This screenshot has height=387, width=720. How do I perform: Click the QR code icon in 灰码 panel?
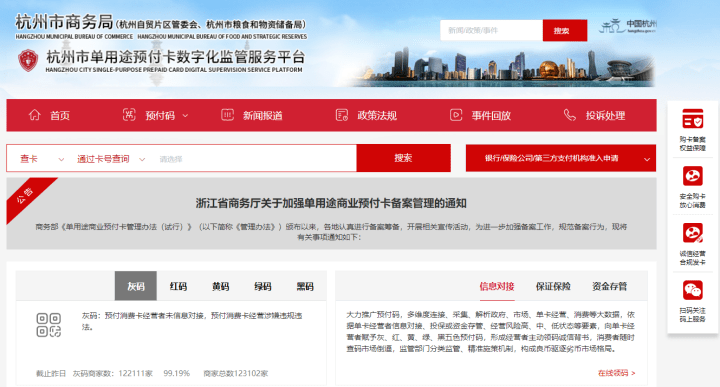(x=49, y=325)
